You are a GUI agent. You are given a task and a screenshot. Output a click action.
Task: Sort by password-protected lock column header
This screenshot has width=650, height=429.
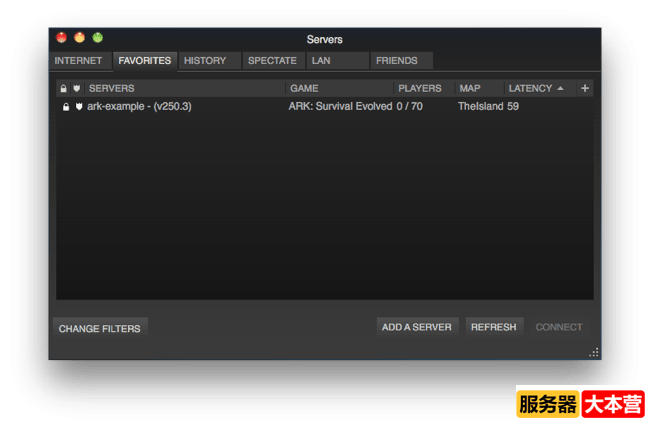(x=64, y=88)
